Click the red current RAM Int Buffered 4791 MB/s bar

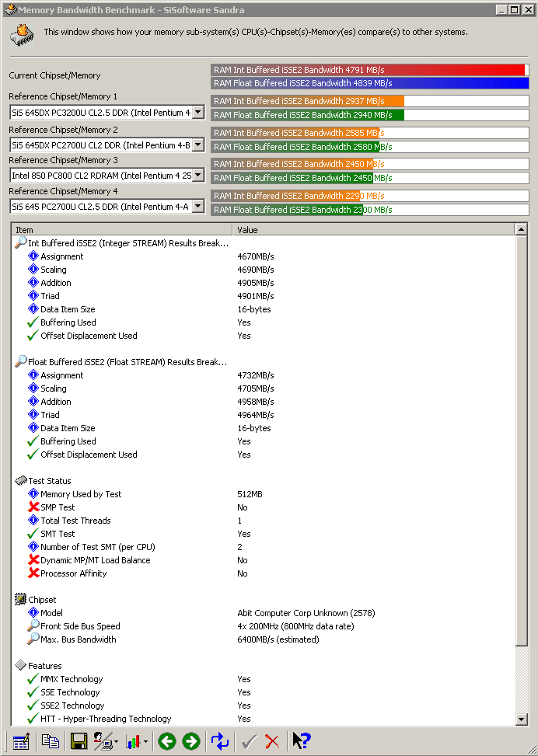coord(369,70)
